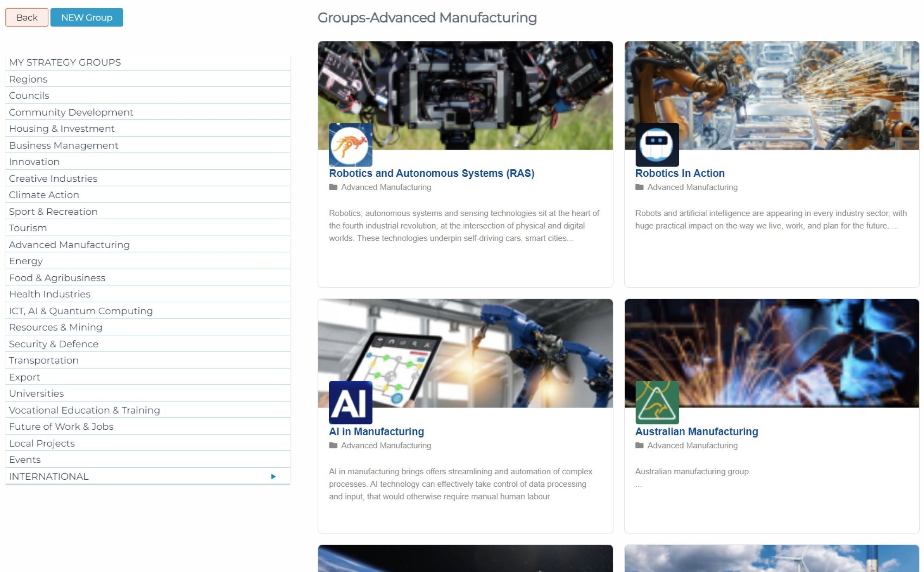Click Advanced Manufacturing label under Robotics and Autonomous Systems
The width and height of the screenshot is (924, 572).
386,187
